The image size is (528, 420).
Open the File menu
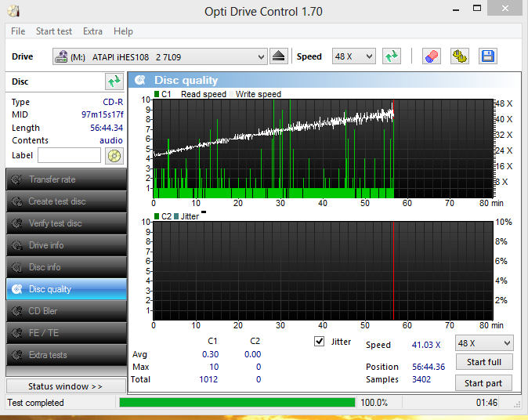click(18, 31)
